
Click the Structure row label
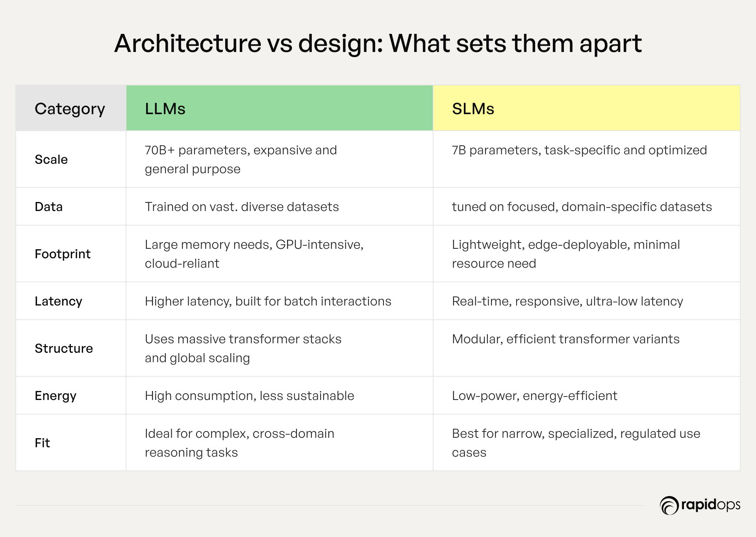coord(64,348)
